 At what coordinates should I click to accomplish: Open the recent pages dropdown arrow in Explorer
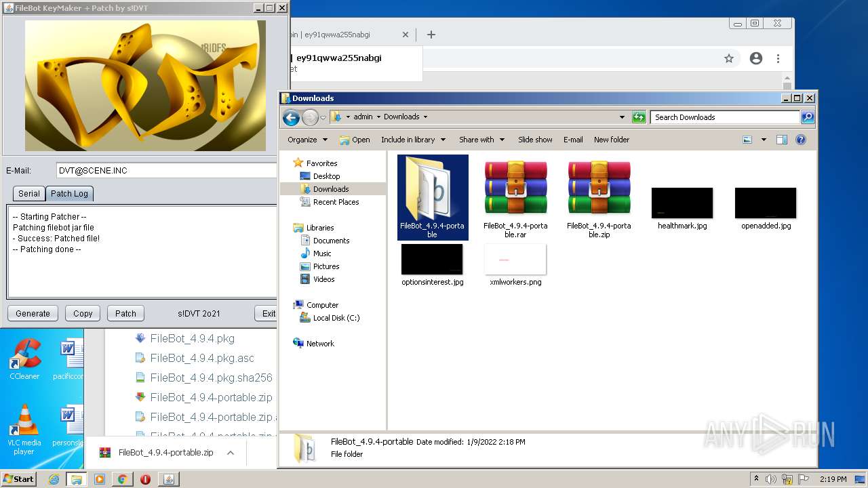[x=323, y=117]
